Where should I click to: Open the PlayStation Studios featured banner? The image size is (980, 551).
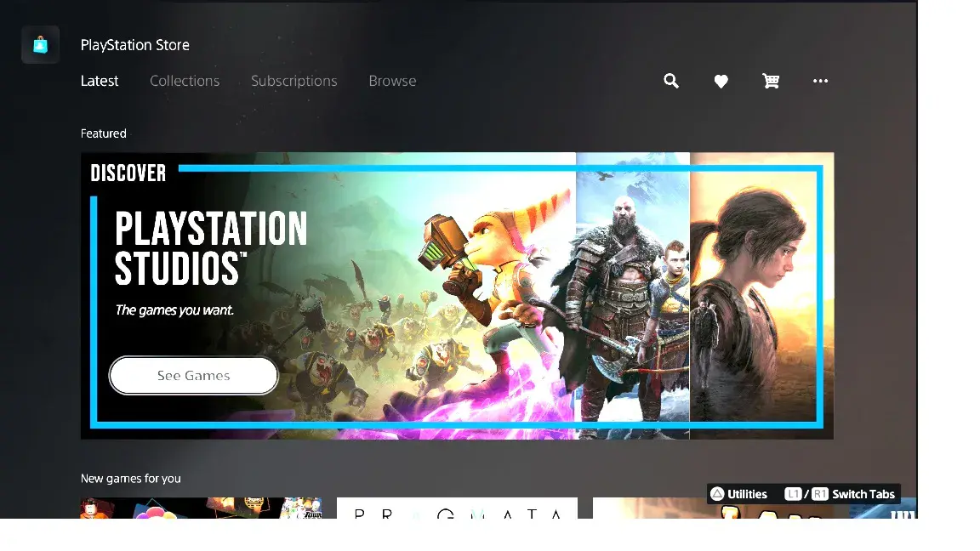[458, 296]
